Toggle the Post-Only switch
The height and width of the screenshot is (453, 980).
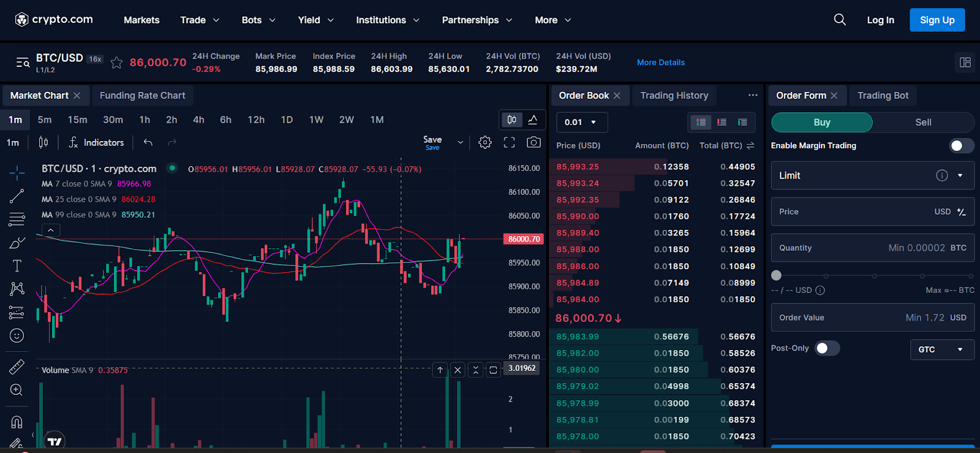tap(827, 348)
